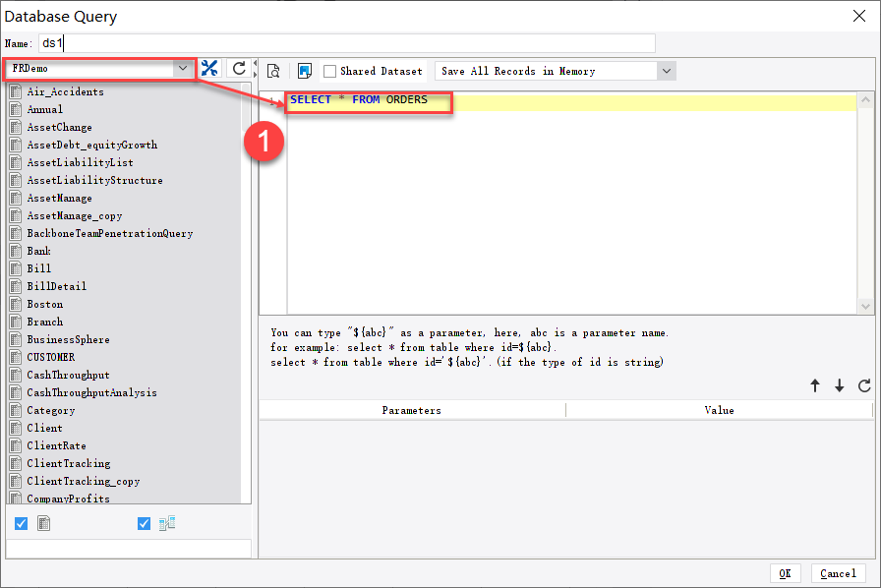Select the ORDERS query text in the editor
This screenshot has width=881, height=588.
point(368,99)
